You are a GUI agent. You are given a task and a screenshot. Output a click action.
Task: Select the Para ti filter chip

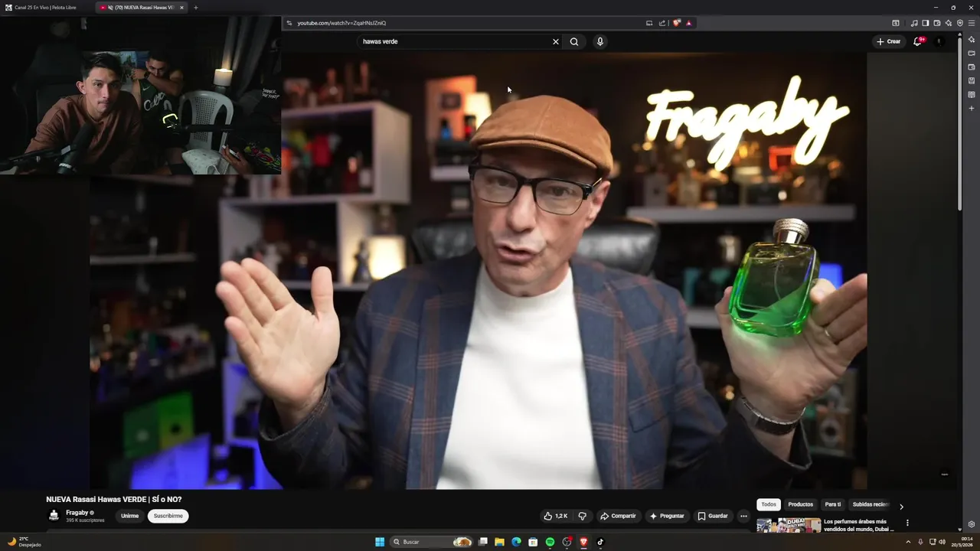click(x=833, y=504)
